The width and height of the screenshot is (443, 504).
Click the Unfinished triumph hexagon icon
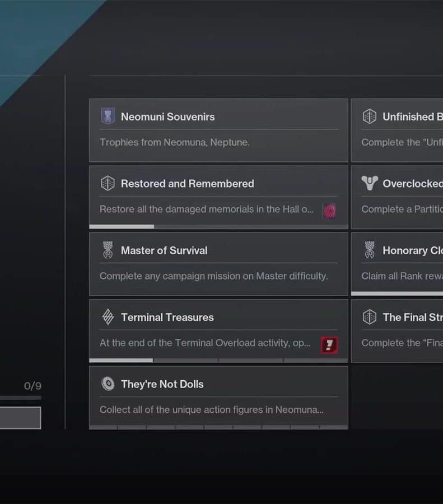370,116
